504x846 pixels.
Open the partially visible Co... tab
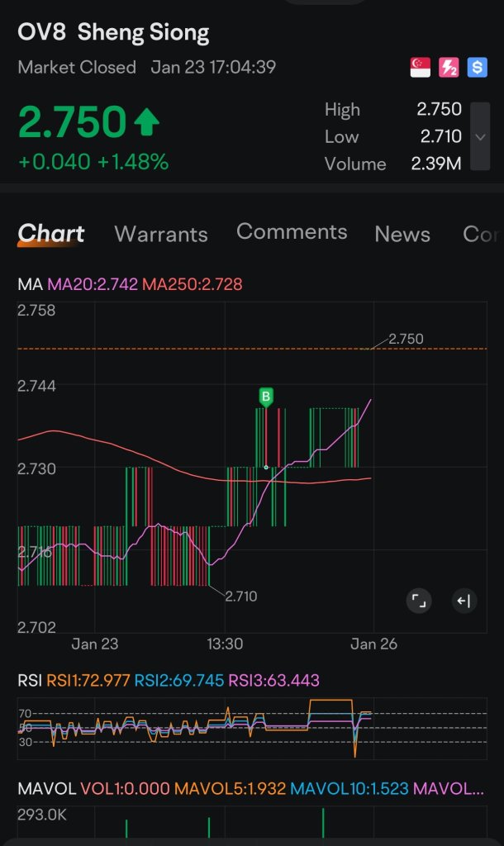tap(480, 234)
